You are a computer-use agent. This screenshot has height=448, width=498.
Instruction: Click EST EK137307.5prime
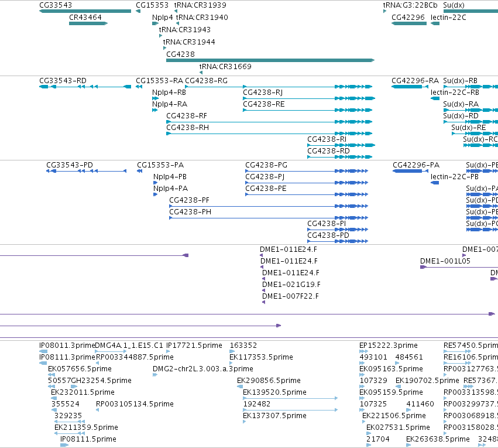[x=245, y=422]
